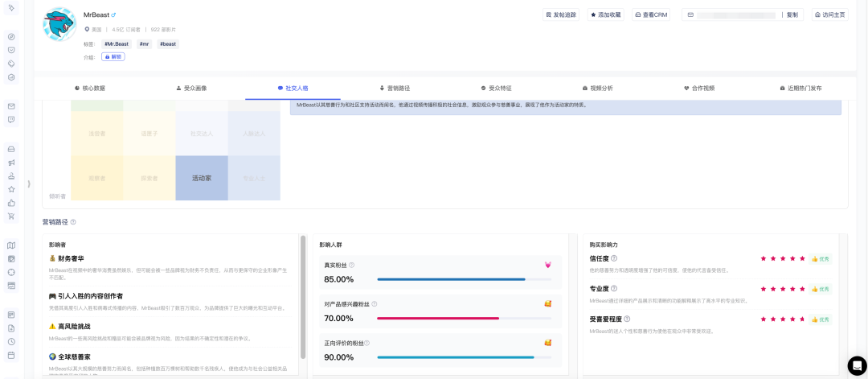
Task: Click the 解锁 unlock button
Action: pos(113,56)
